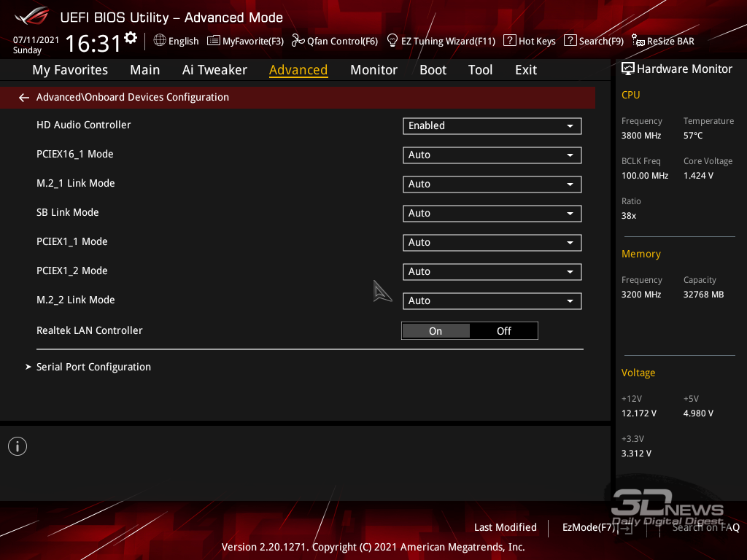
Task: Go to the Monitor tab
Action: pos(373,70)
